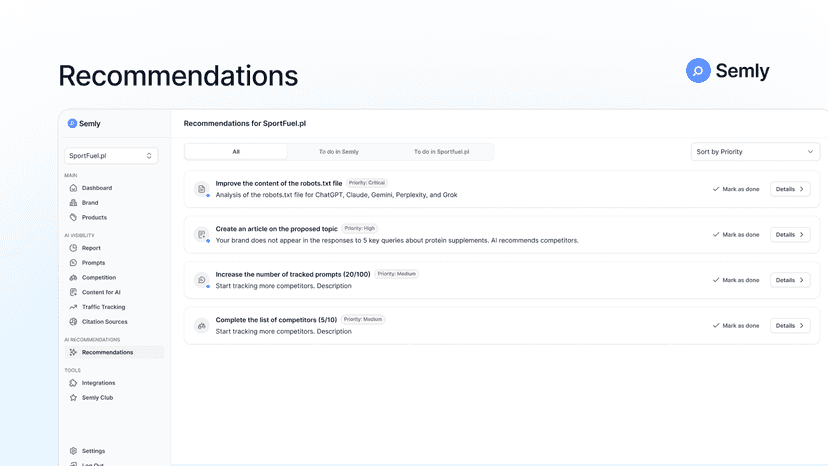Click the Citation Sources globe icon
This screenshot has height=466, width=828.
coord(73,322)
